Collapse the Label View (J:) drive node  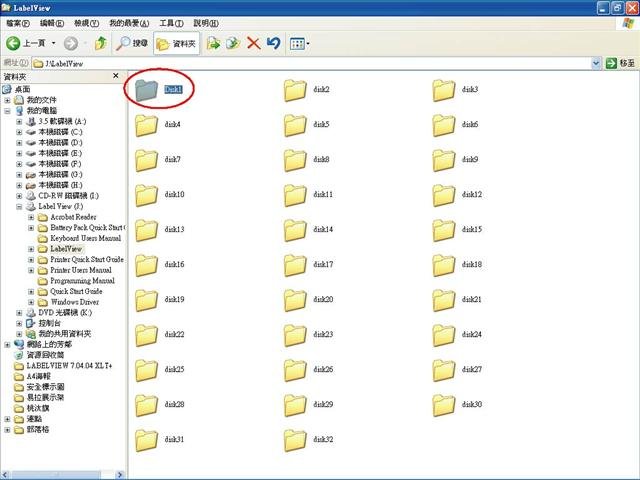click(19, 207)
